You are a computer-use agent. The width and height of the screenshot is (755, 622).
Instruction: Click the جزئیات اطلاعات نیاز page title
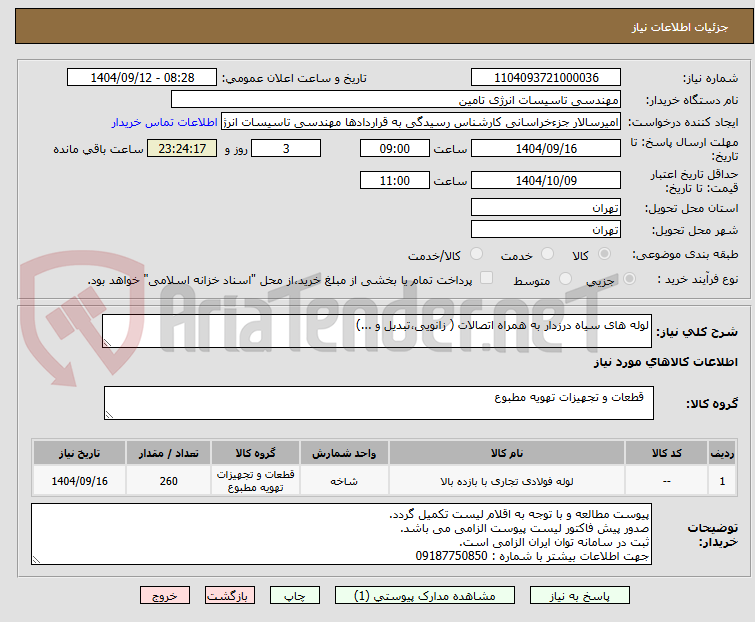point(679,27)
